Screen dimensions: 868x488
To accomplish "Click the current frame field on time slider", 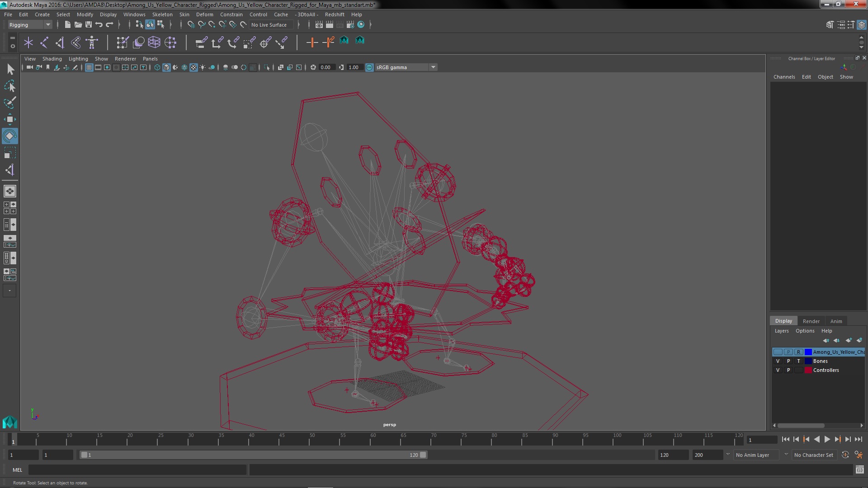I will coord(762,440).
